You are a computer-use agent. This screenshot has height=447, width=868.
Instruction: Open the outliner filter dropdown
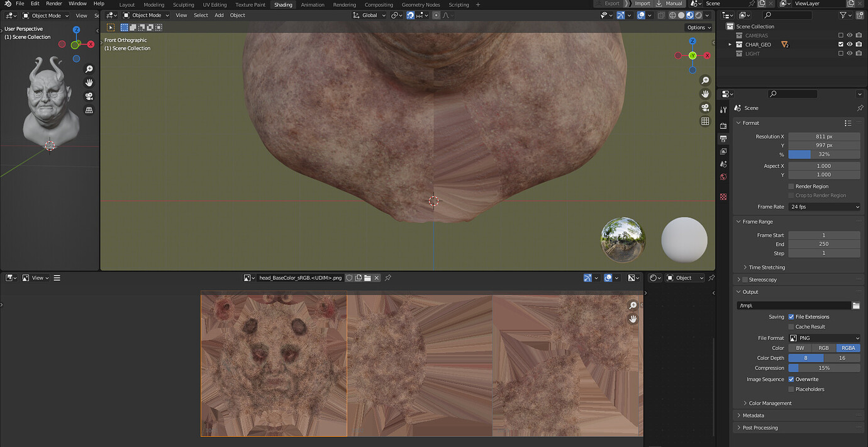coord(847,15)
